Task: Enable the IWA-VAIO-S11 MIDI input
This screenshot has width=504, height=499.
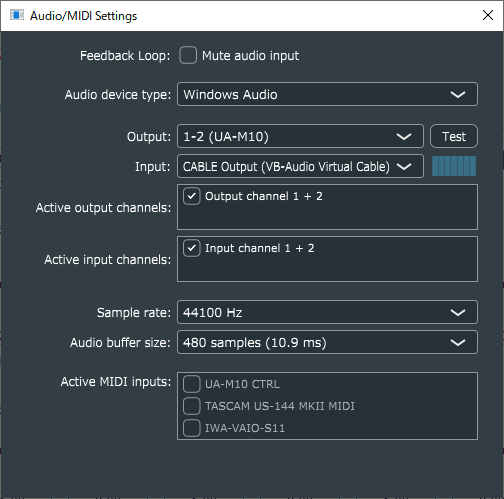Action: click(x=192, y=428)
